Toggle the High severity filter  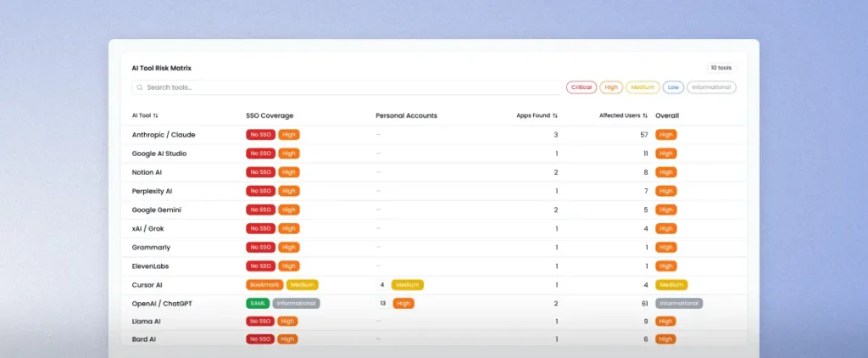[x=611, y=87]
